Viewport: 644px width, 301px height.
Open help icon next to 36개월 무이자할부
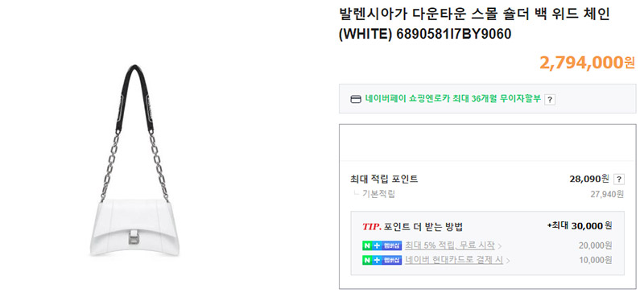point(550,99)
